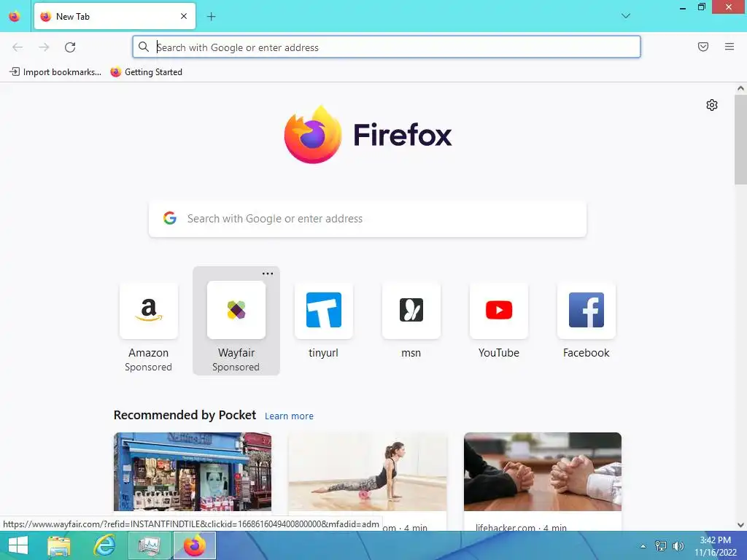Viewport: 747px width, 560px height.
Task: Open the Wayfair sponsored shortcut tile
Action: [x=236, y=322]
